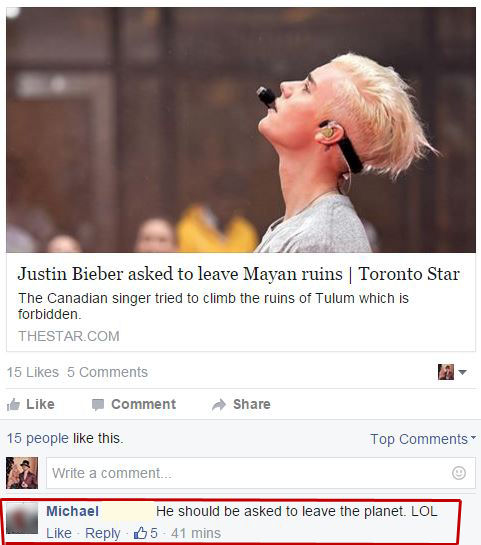The image size is (481, 545).
Task: Reply to Michael's comment
Action: point(103,533)
